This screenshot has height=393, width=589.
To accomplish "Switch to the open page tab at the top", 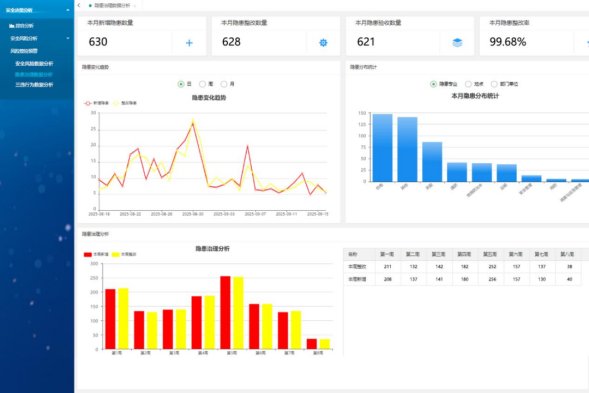I will click(112, 6).
